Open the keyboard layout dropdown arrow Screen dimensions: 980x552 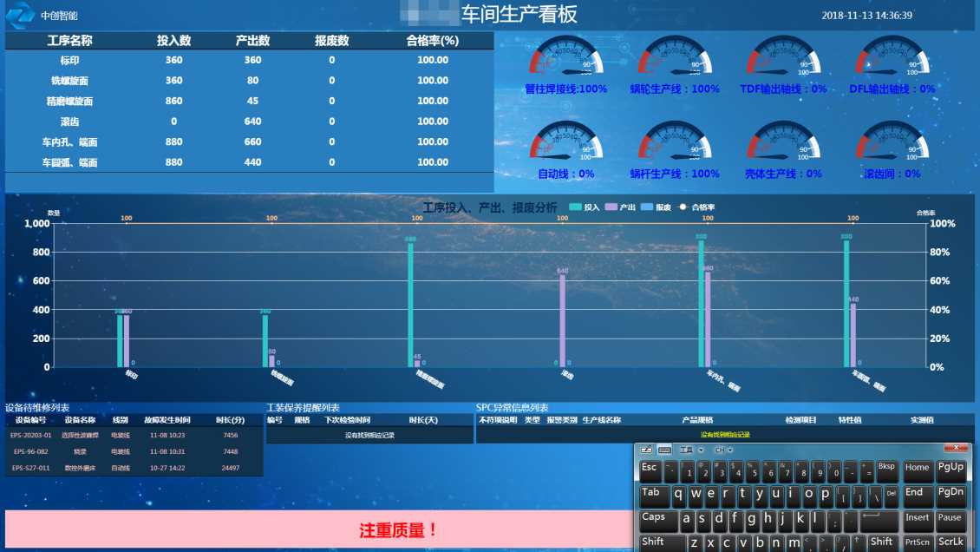pos(701,450)
